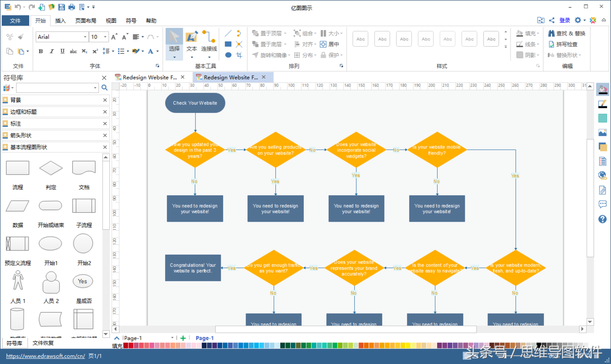Select the 选择 (Select) pointer tool
Image resolution: width=611 pixels, height=364 pixels.
click(x=174, y=43)
